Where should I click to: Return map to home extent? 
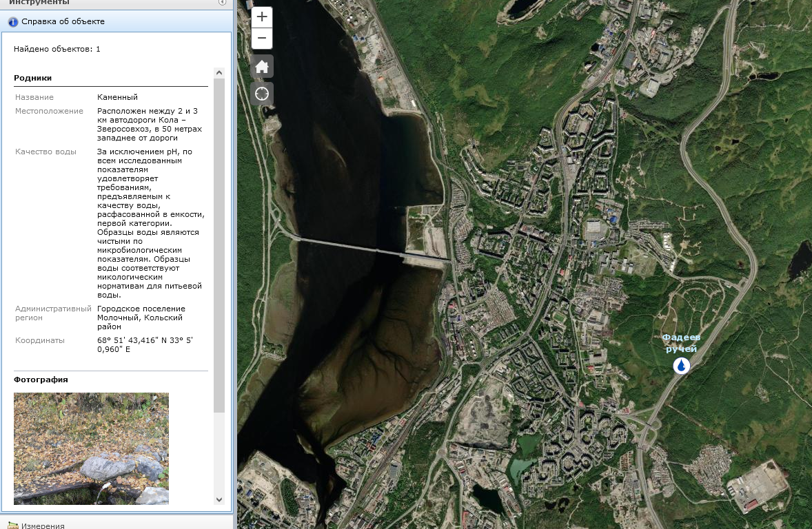262,67
